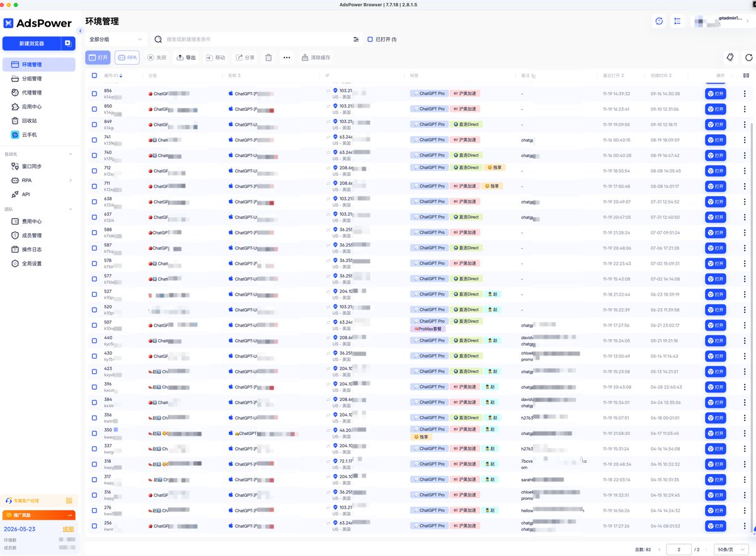
Task: Click the 移动 move toolbar item
Action: pyautogui.click(x=215, y=57)
